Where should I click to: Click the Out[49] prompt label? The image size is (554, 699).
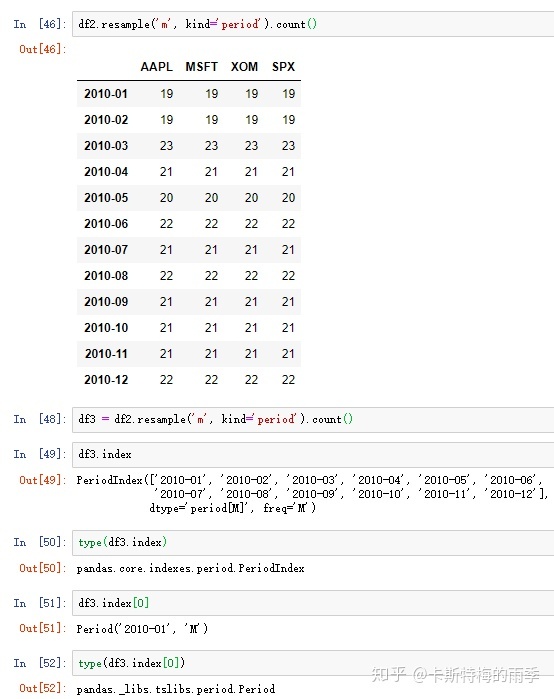(43, 481)
